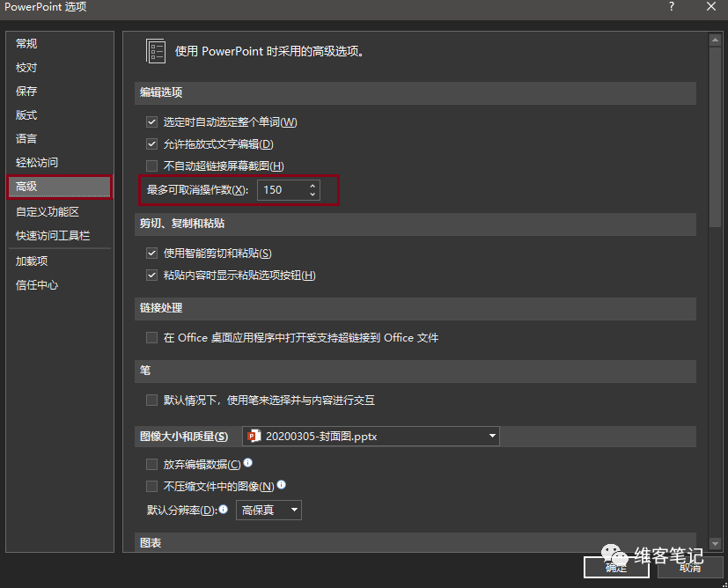Enable 不压缩文件中的图像 checkbox
The height and width of the screenshot is (588, 728).
tap(151, 486)
